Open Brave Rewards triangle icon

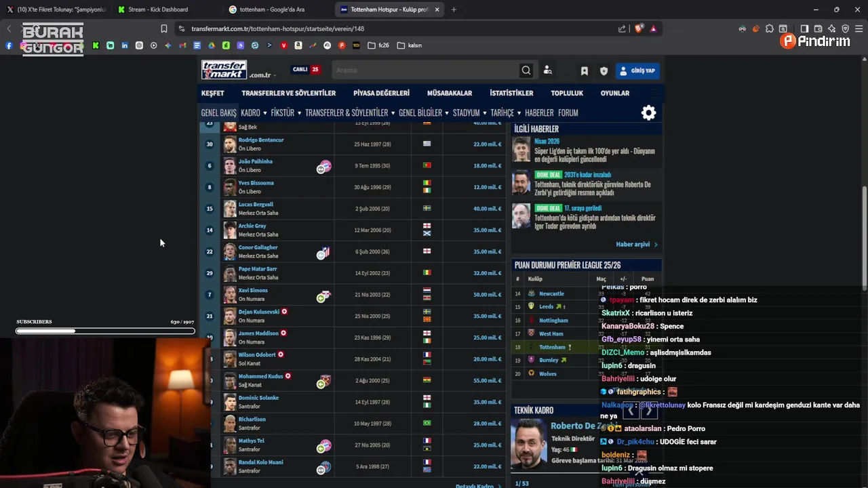click(x=653, y=28)
